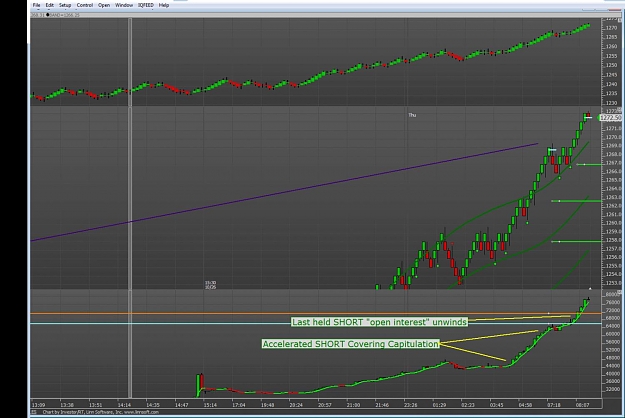Click the "Last held SHORT open interest unwinds" annotation
This screenshot has height=418, width=625.
[x=379, y=322]
